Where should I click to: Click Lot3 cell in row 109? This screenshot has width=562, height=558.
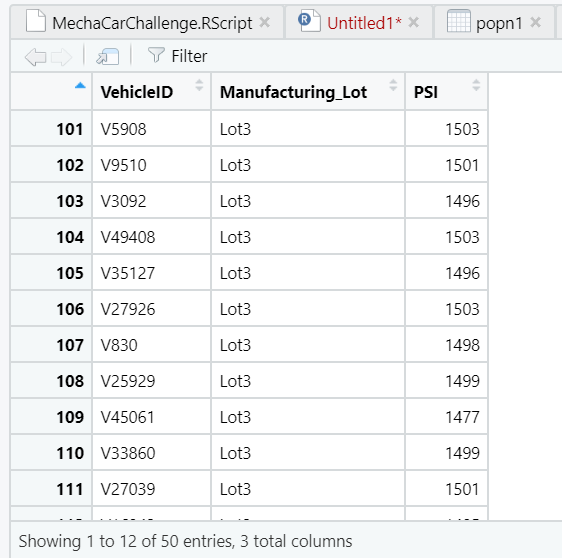(x=308, y=417)
